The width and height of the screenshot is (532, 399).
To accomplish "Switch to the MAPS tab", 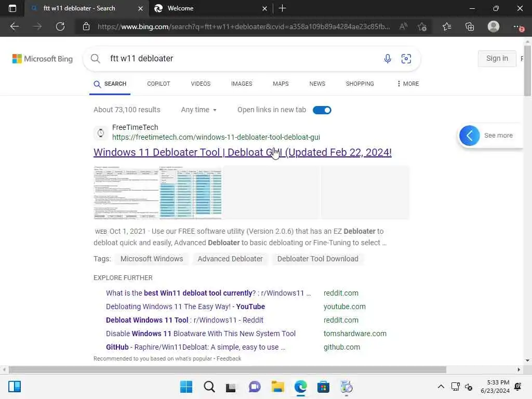I will click(281, 84).
